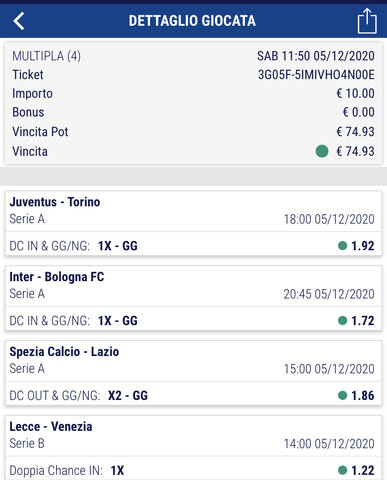
Task: Tap the Serie B league label
Action: (27, 444)
